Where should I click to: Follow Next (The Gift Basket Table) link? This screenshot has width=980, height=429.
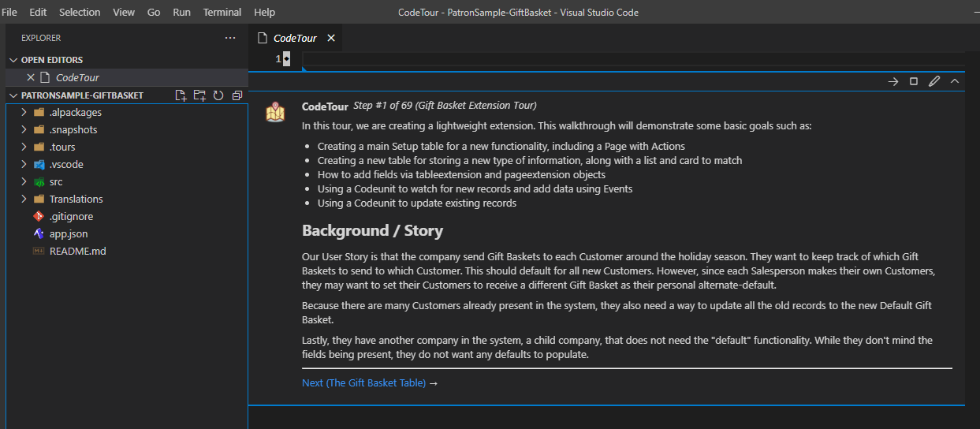(363, 382)
